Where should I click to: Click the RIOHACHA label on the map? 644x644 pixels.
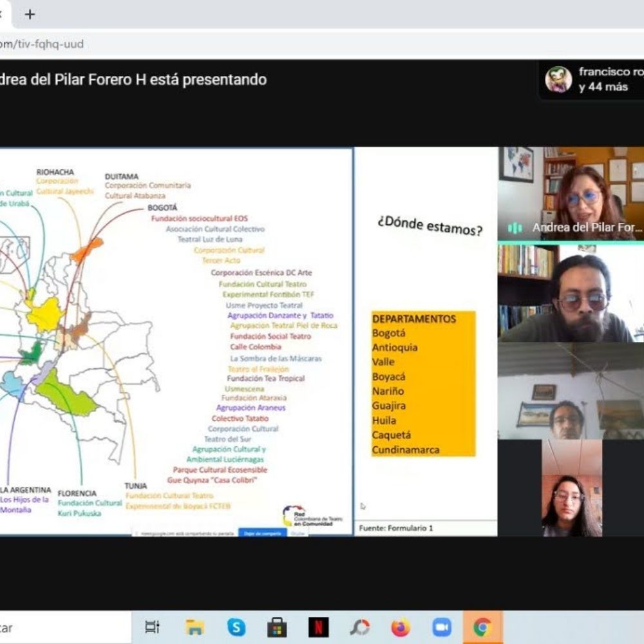(x=55, y=172)
